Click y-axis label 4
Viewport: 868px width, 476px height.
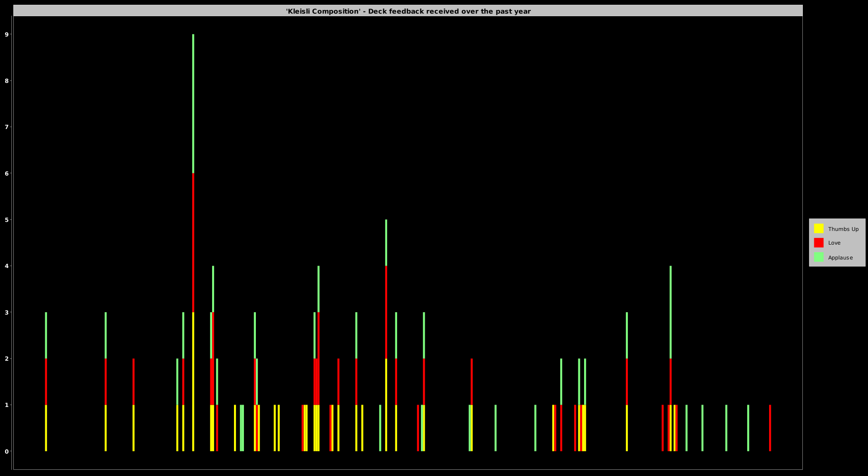[7, 266]
